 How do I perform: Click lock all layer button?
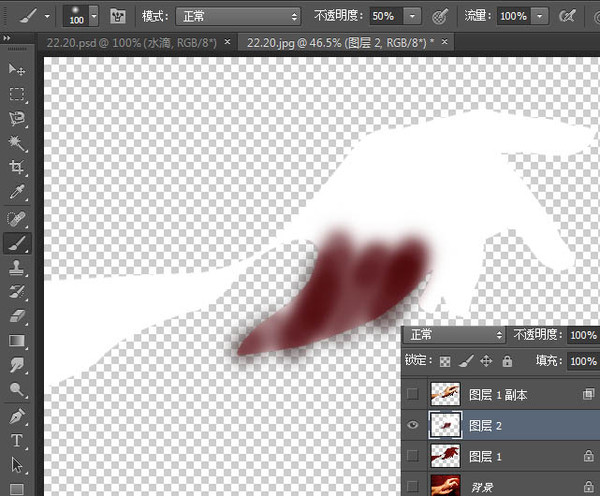507,361
